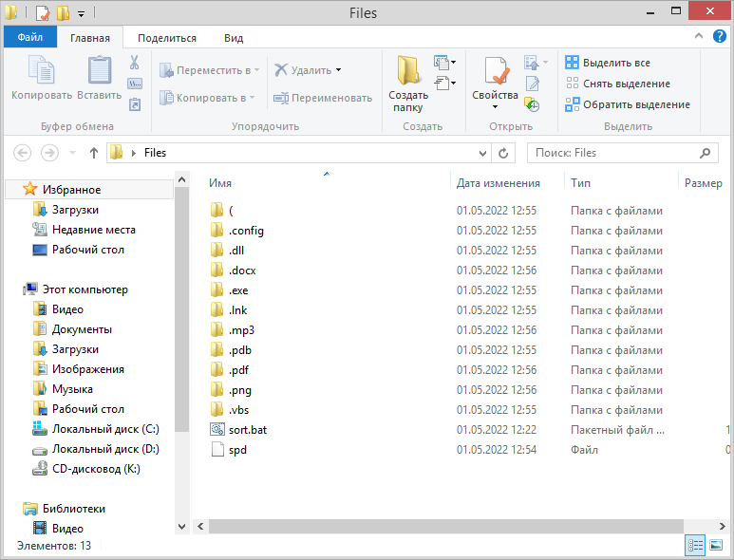Open the File tab
The image size is (734, 560).
[30, 37]
